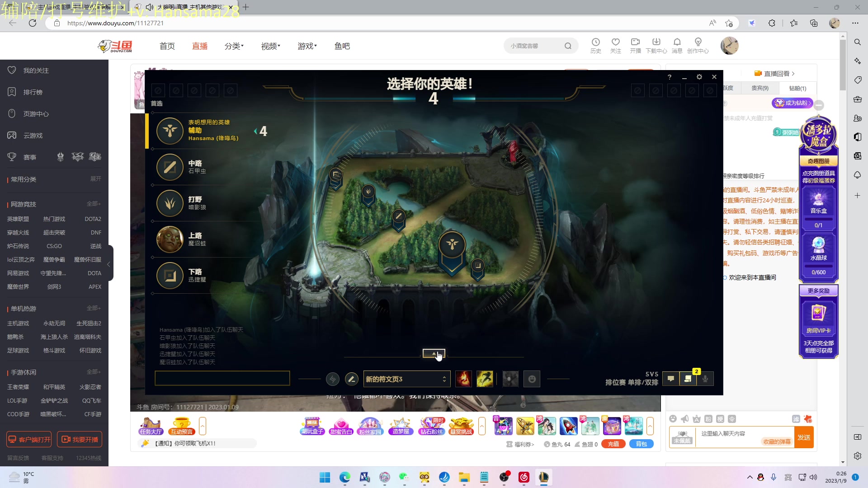Select the bottom lane marker on map
The image size is (868, 488).
[x=478, y=269]
